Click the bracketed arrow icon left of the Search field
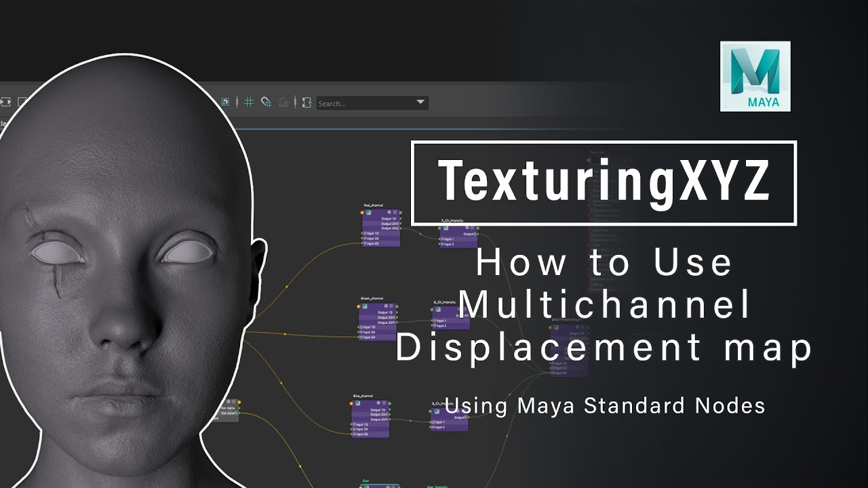This screenshot has height=488, width=868. 307,102
